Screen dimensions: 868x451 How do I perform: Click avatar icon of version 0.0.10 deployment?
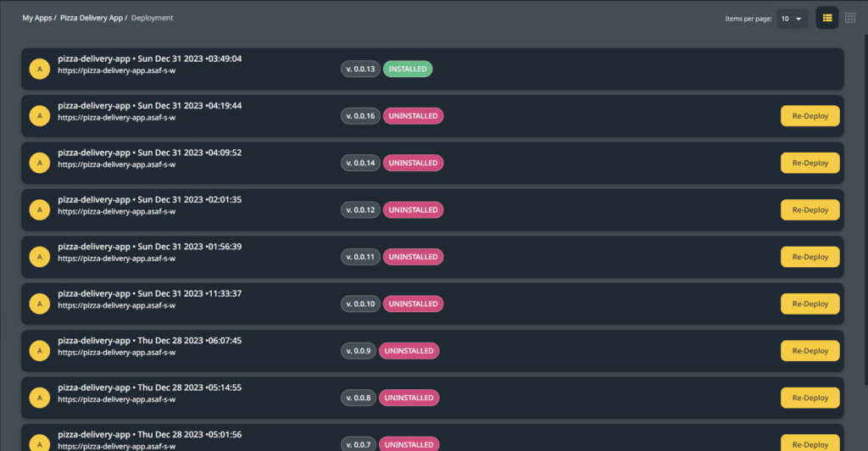39,303
